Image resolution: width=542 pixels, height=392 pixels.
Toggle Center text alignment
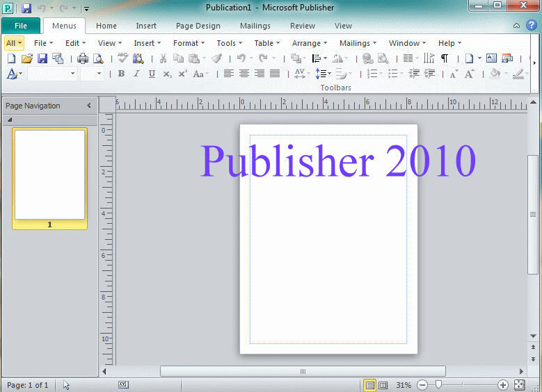tap(244, 74)
